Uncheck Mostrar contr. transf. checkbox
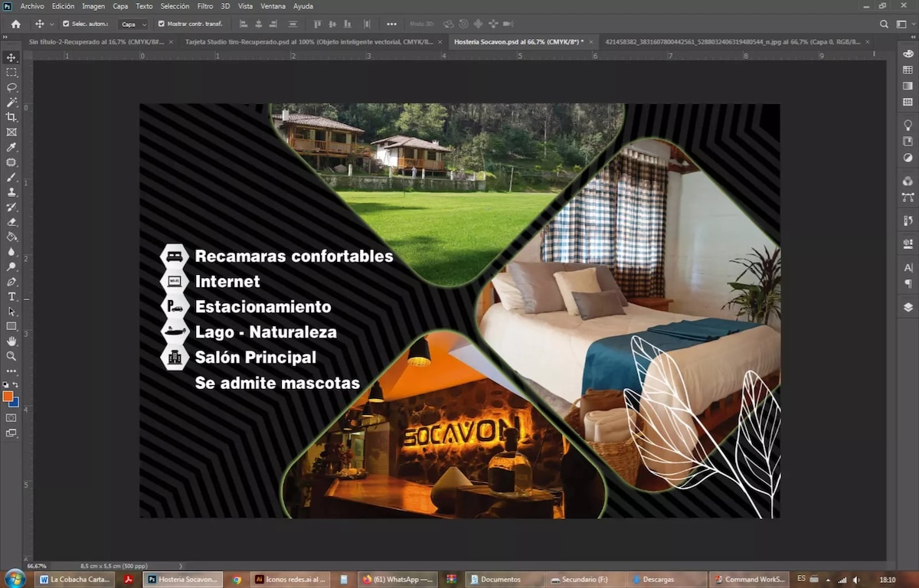Image resolution: width=919 pixels, height=588 pixels. [161, 24]
